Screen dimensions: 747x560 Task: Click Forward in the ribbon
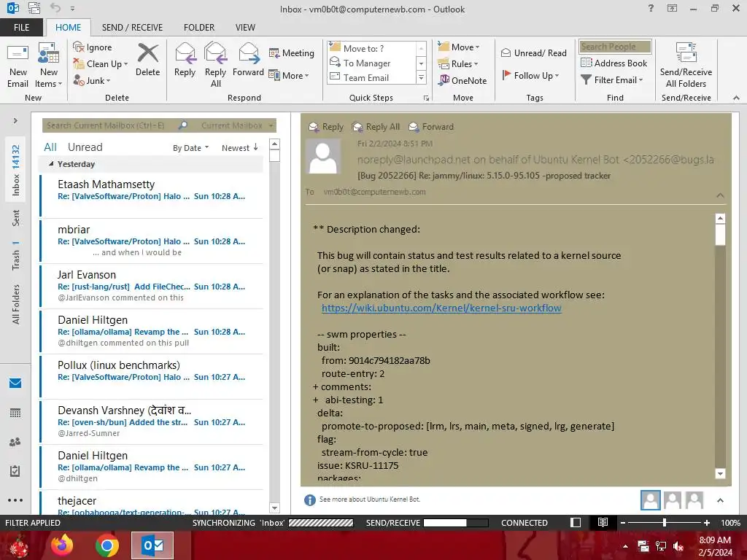click(248, 60)
